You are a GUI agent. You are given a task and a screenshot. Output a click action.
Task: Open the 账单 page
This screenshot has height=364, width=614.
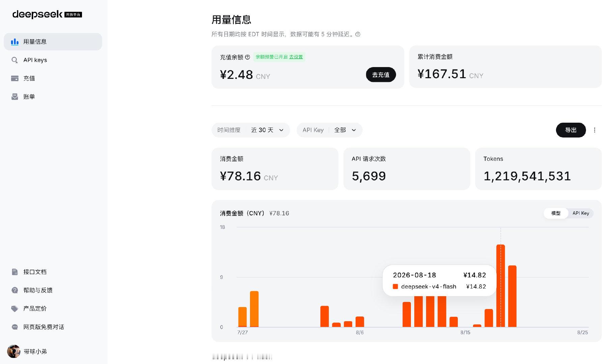tap(53, 97)
